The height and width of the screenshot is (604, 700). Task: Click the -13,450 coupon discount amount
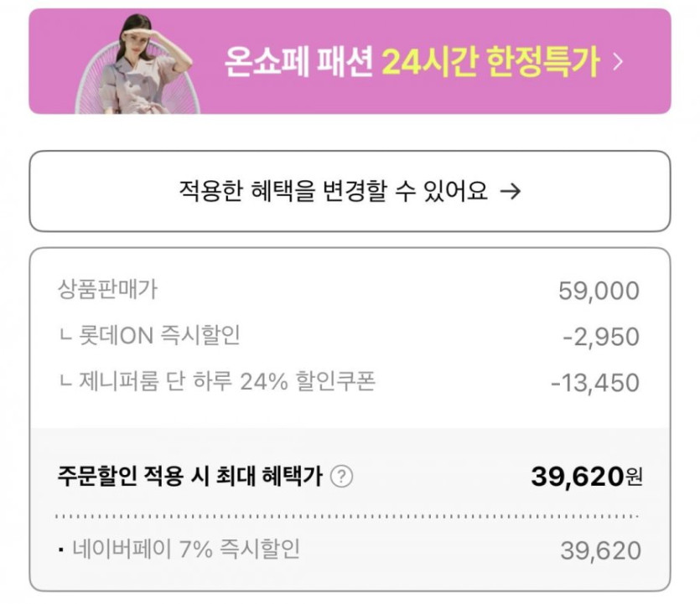595,384
